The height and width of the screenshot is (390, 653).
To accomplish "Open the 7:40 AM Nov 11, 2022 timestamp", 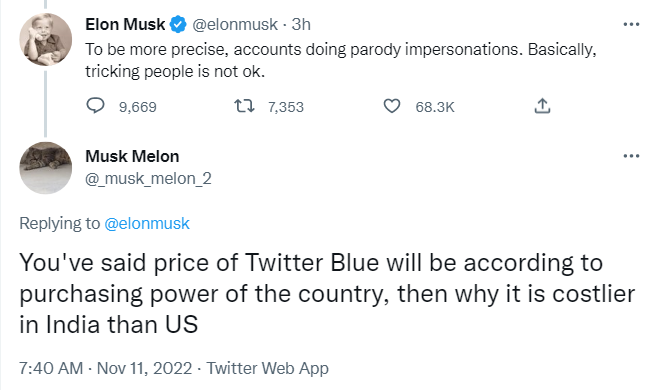I will pyautogui.click(x=106, y=368).
